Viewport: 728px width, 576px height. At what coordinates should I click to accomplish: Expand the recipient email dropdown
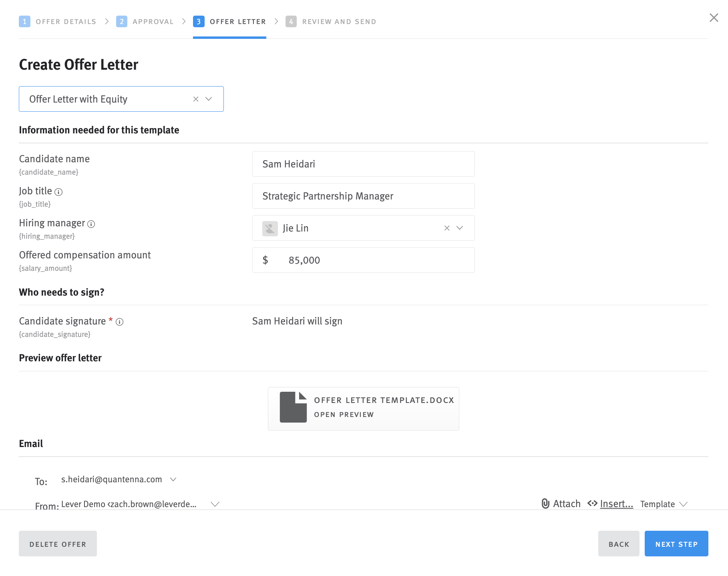(173, 479)
